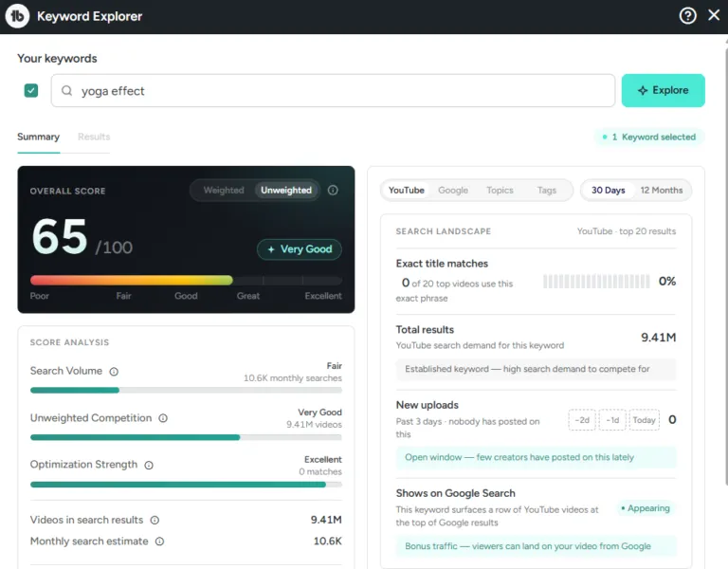Click the 0% exact match value

(x=667, y=281)
